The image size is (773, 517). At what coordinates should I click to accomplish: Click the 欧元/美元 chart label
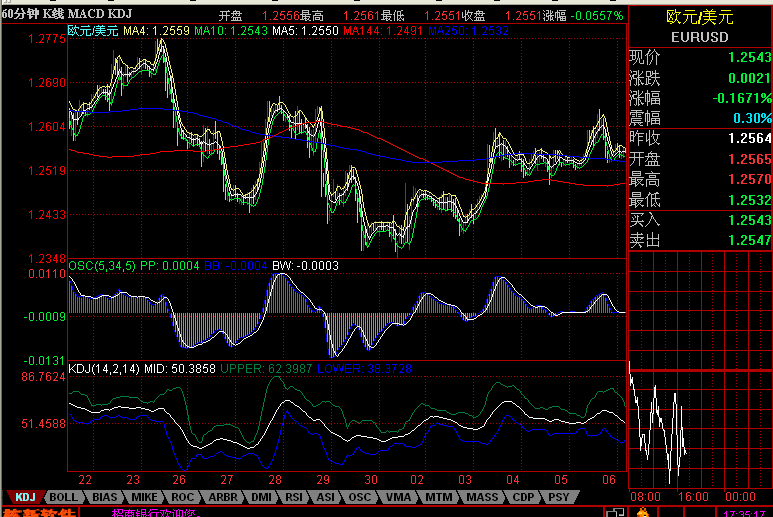93,31
